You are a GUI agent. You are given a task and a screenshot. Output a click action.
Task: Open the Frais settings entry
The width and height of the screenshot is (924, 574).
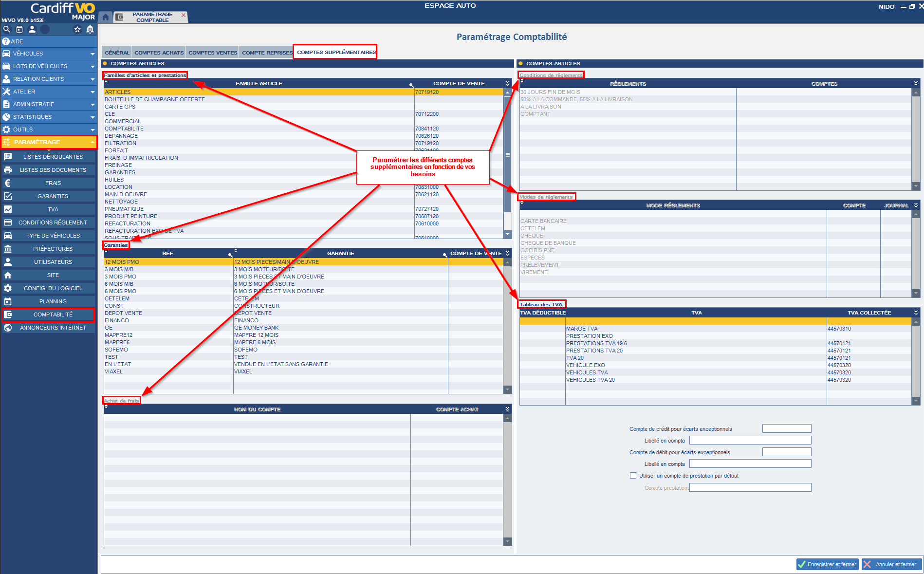(48, 183)
